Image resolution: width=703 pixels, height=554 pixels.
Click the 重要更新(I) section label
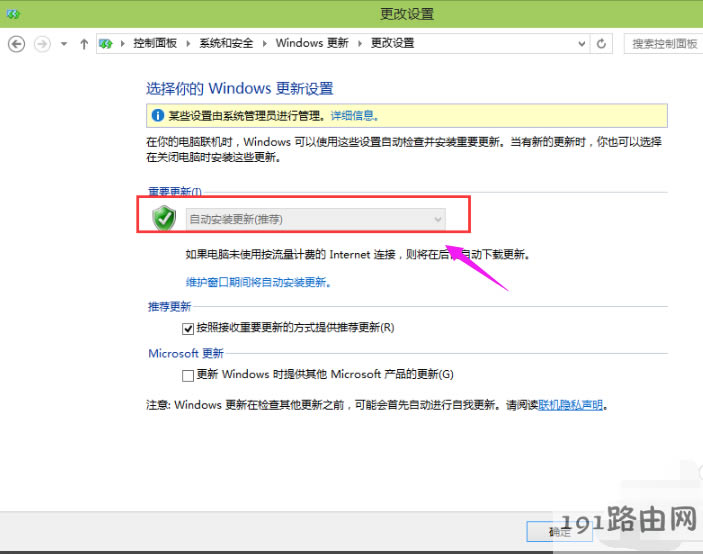point(175,191)
